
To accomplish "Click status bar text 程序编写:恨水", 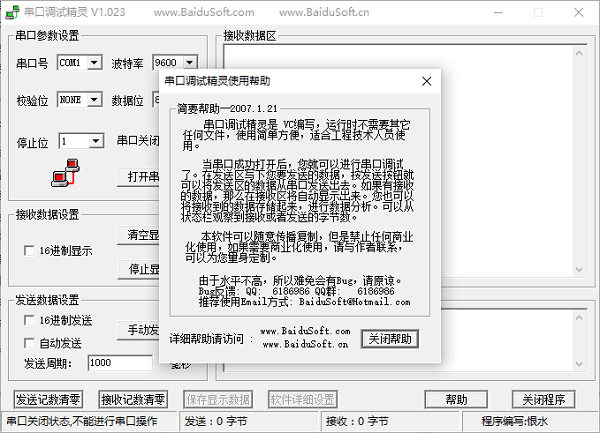I will 515,422.
